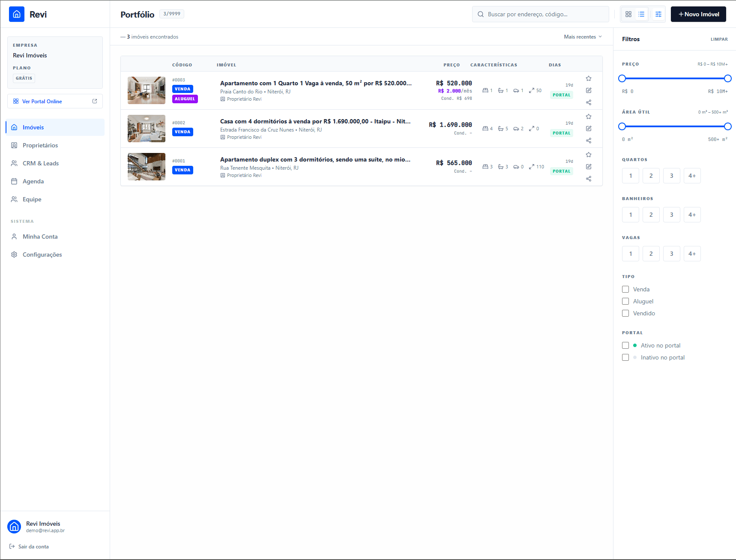This screenshot has width=736, height=560.
Task: Clear filters with the LIMPAR link
Action: 719,39
